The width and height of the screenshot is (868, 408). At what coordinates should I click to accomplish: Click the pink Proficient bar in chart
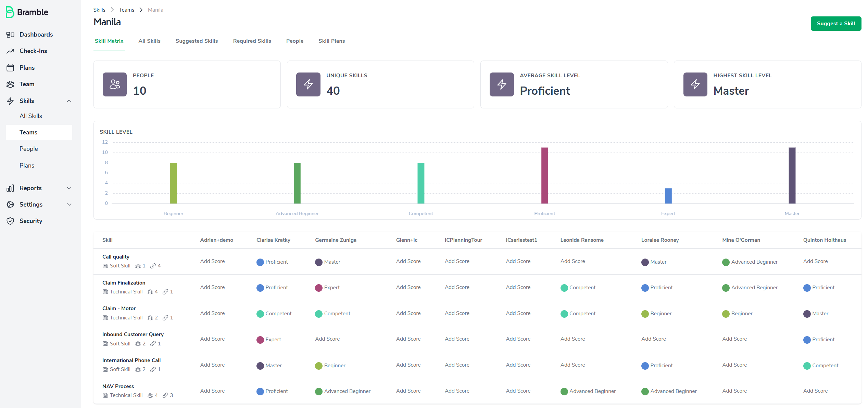pos(544,175)
